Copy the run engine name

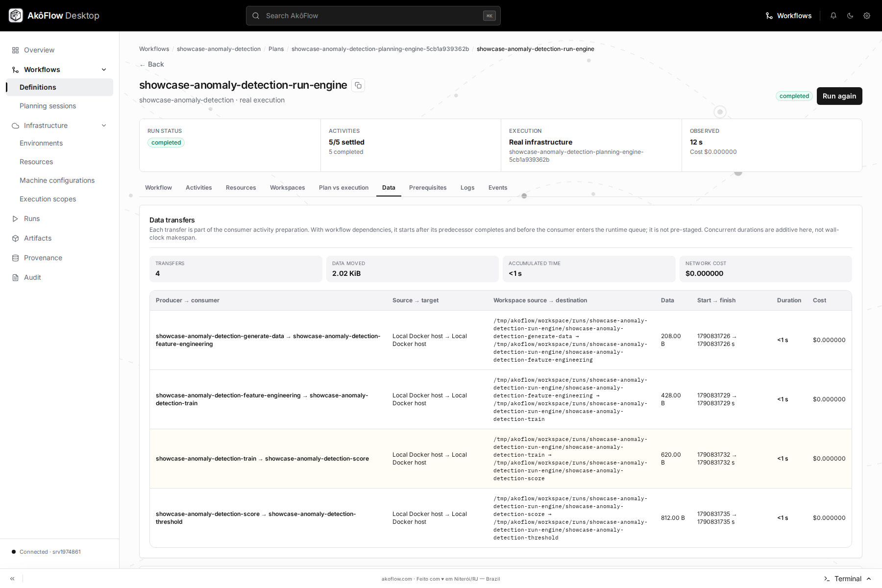[358, 85]
